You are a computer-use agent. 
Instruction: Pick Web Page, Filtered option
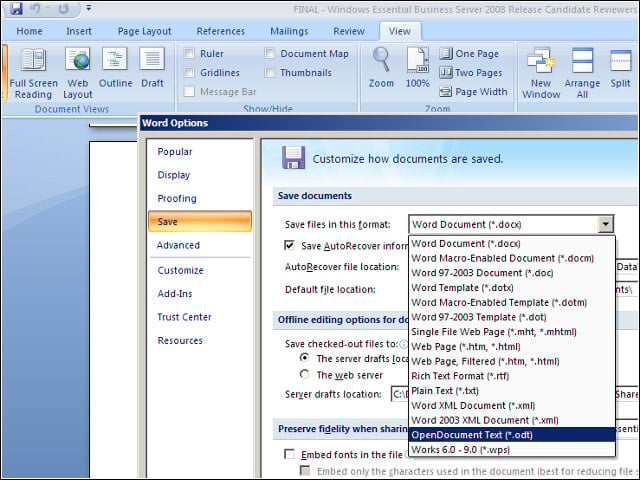pyautogui.click(x=512, y=361)
